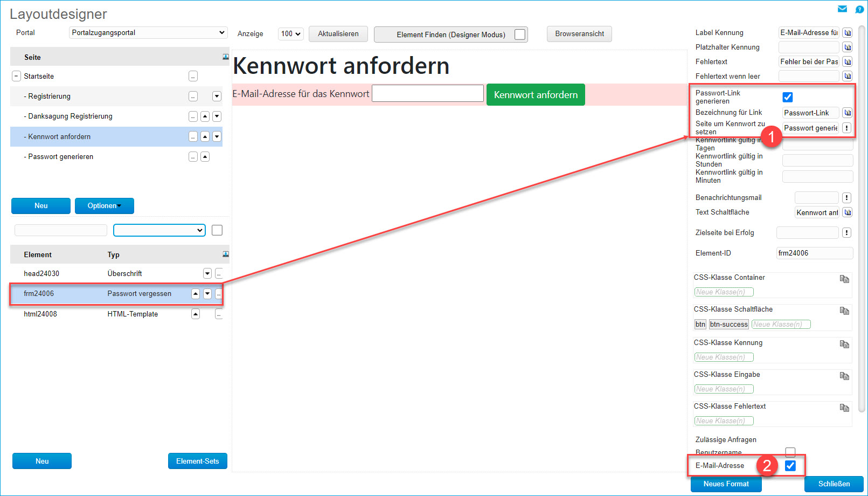Viewport: 868px width, 496px height.
Task: Copy CSS-Klasse Kennung classes
Action: coord(844,344)
